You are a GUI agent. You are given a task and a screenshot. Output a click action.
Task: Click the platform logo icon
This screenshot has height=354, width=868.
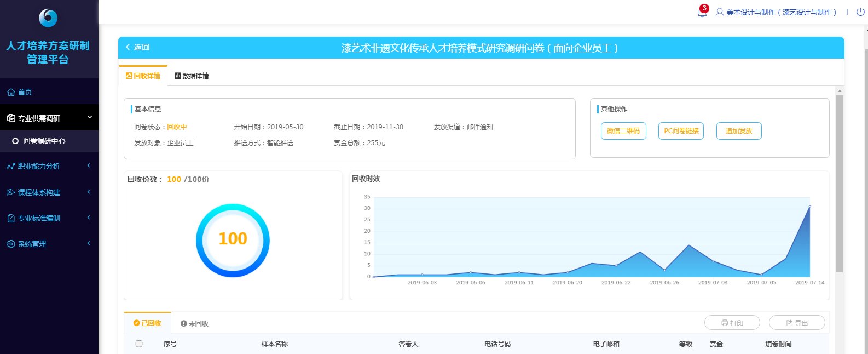click(x=48, y=18)
